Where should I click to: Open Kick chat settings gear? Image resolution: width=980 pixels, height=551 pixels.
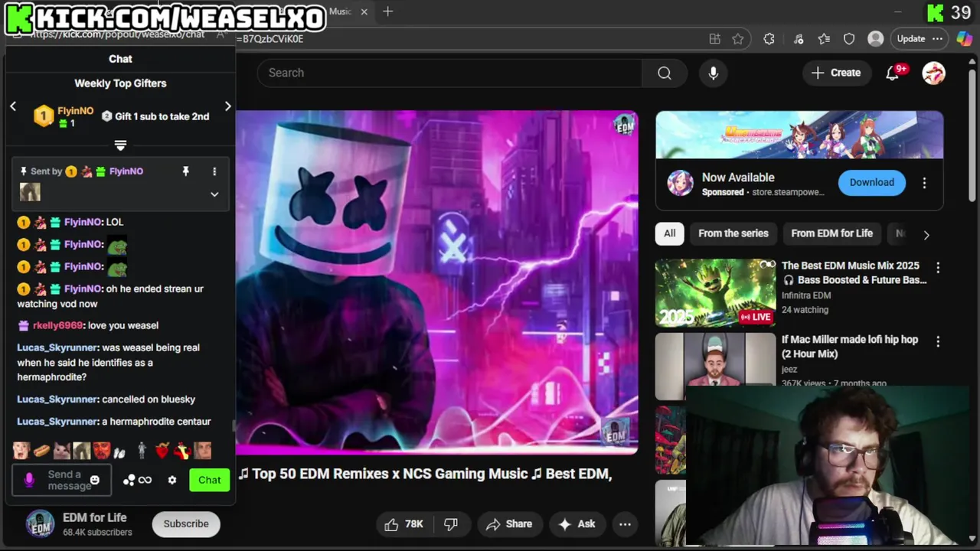[x=172, y=480]
